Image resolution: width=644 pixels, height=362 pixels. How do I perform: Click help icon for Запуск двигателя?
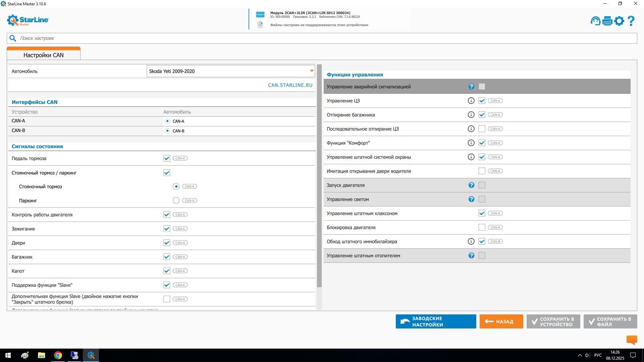[x=471, y=185]
